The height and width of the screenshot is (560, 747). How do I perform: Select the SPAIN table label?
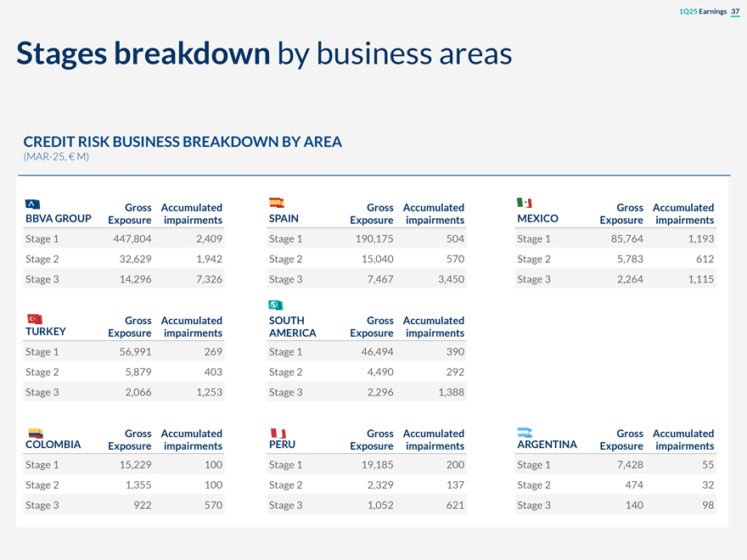point(284,219)
